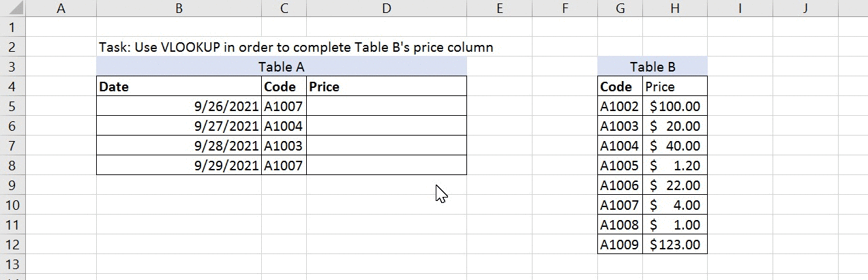Select the $1.20 price cell
The width and height of the screenshot is (868, 280).
(674, 166)
